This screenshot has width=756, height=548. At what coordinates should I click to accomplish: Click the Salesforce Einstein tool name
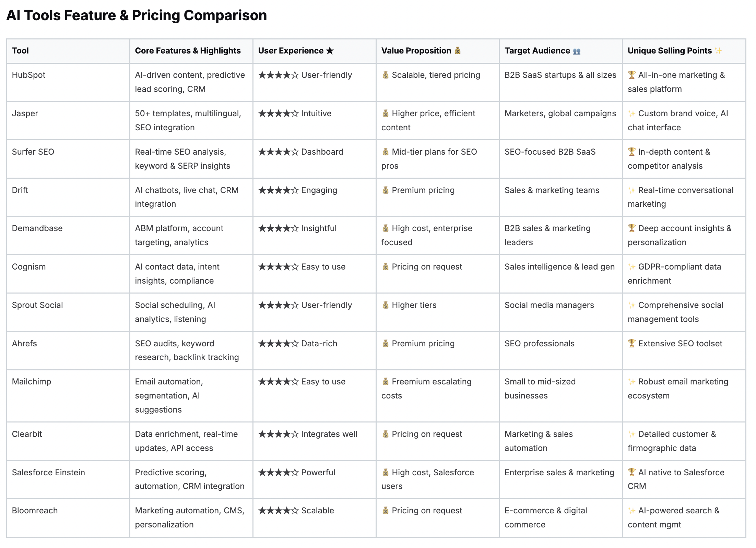[48, 473]
